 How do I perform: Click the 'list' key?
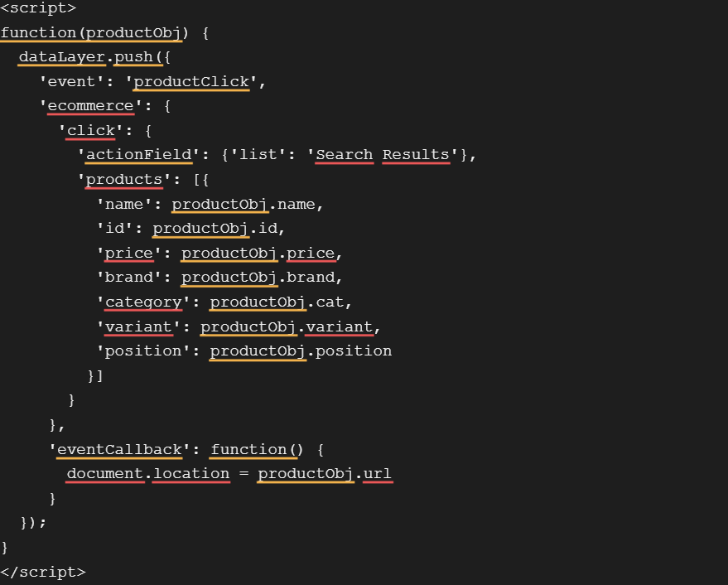pyautogui.click(x=258, y=155)
